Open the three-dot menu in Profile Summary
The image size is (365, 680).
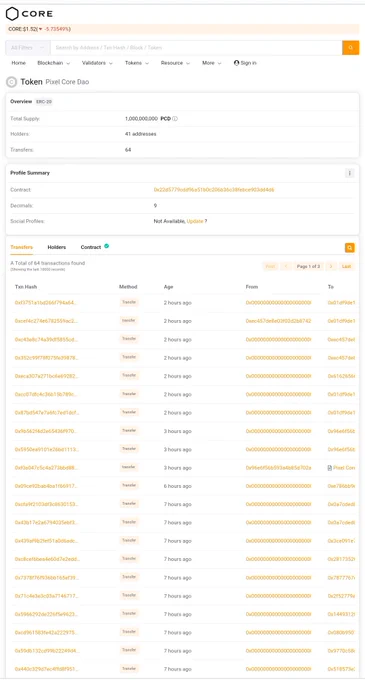tap(349, 173)
